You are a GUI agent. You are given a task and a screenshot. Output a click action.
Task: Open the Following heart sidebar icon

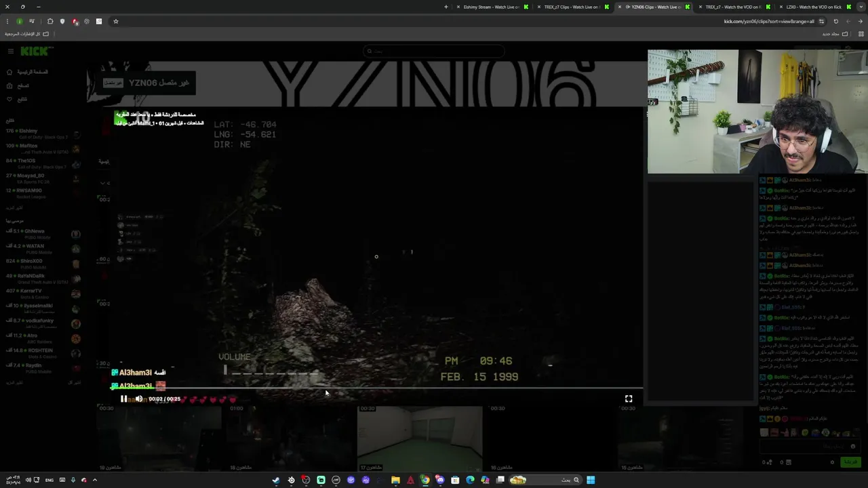[9, 99]
